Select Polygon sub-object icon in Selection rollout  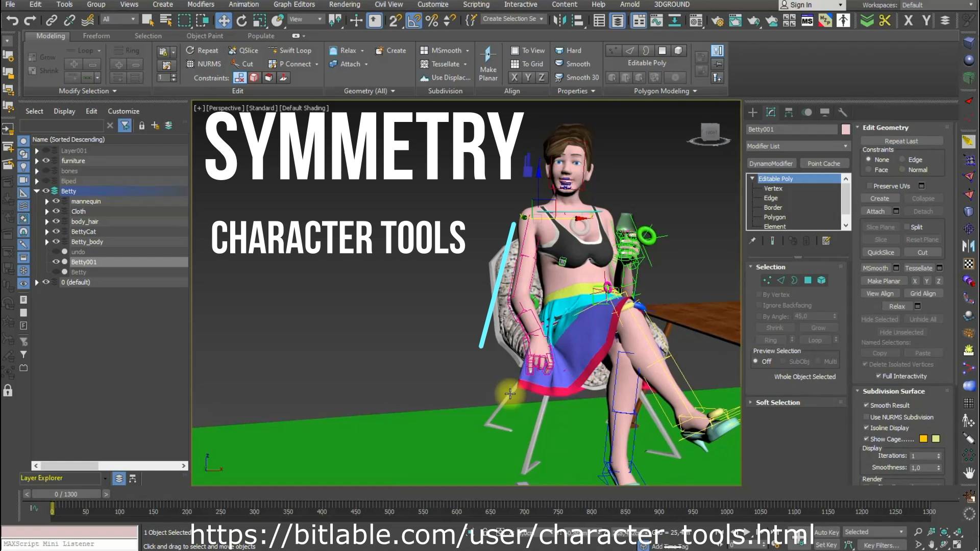(807, 280)
